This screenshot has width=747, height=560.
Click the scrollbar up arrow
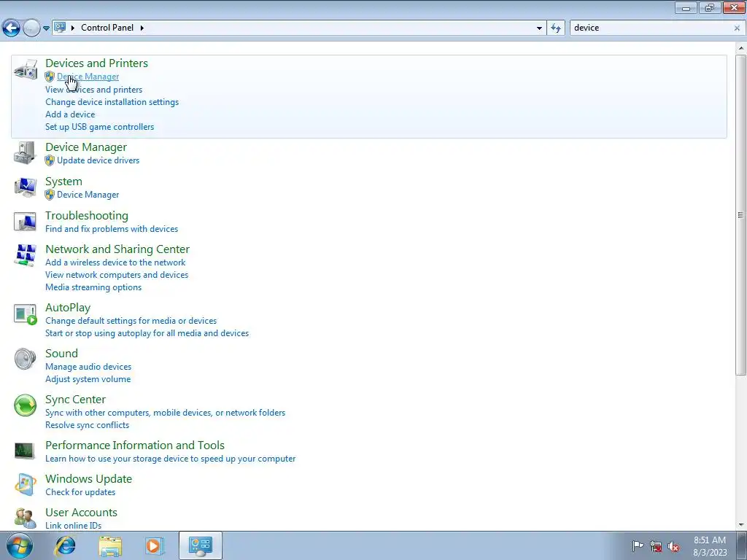(x=741, y=48)
